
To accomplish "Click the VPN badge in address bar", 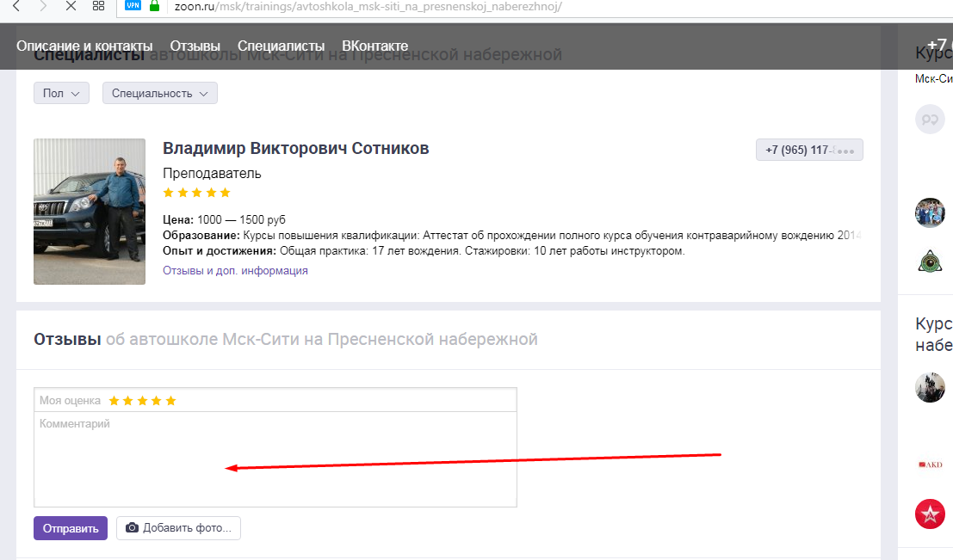I will [133, 5].
